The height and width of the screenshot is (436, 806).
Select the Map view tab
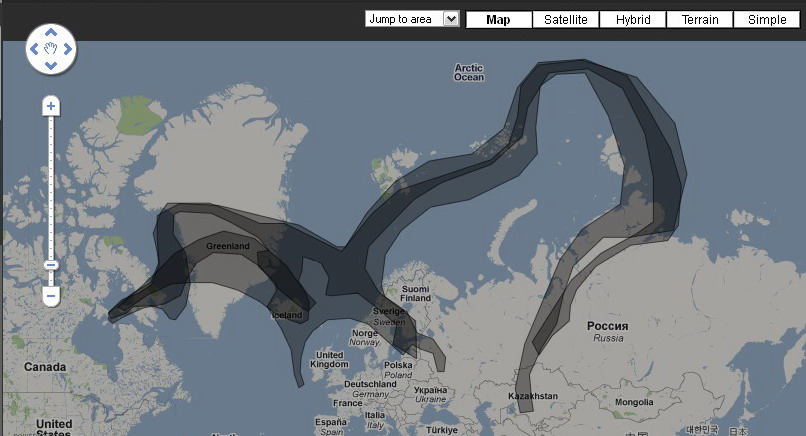[499, 20]
